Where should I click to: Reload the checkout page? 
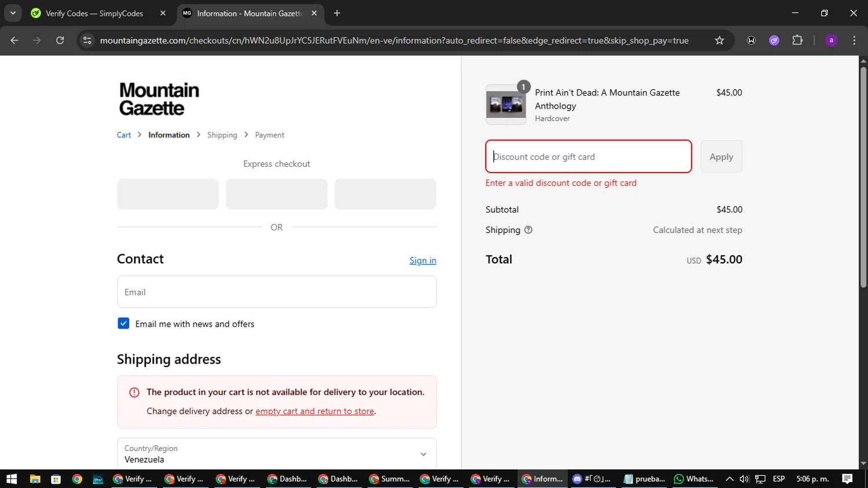[x=60, y=41]
